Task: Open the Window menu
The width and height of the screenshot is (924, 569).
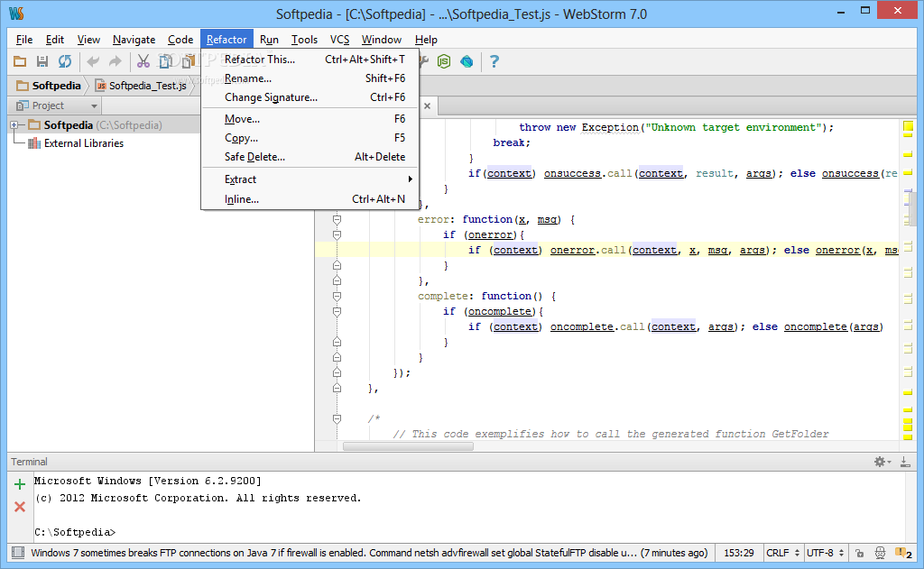Action: tap(382, 40)
